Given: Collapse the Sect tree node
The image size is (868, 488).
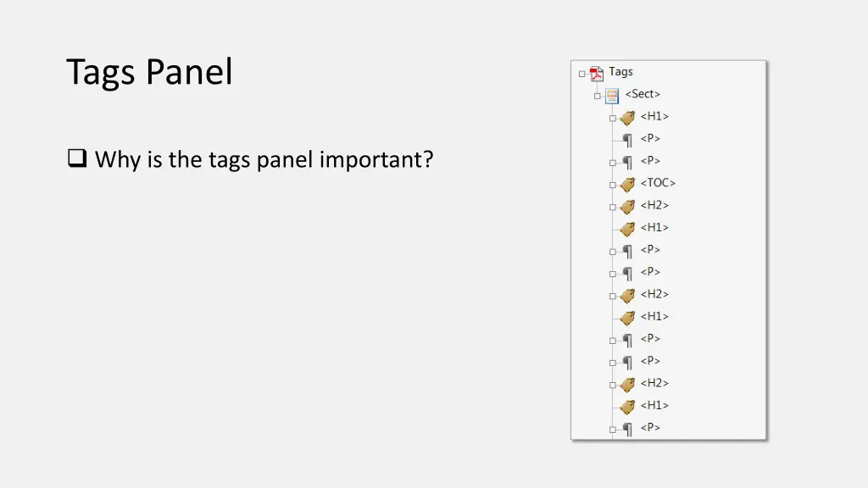Looking at the screenshot, I should (x=598, y=96).
